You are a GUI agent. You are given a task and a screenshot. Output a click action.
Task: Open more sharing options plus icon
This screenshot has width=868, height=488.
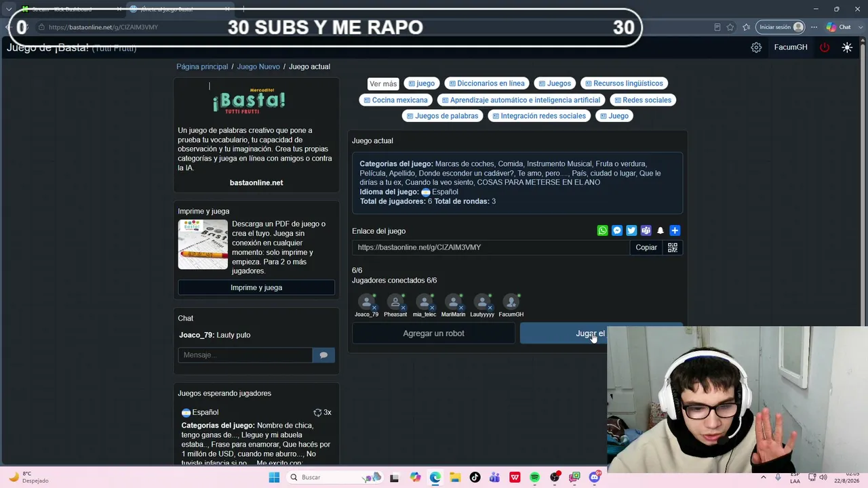coord(674,230)
